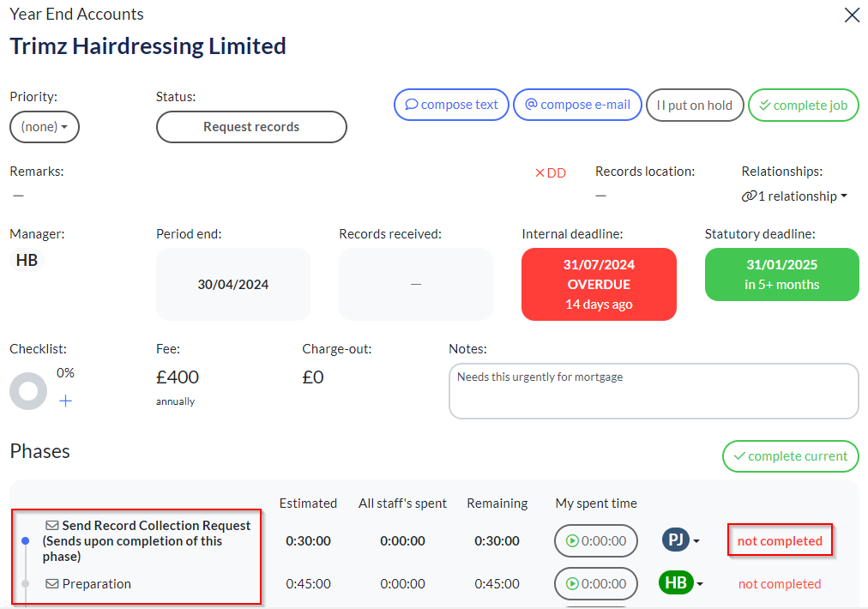The image size is (868, 609).
Task: Select Send Record Collection Request phase
Action: click(147, 541)
